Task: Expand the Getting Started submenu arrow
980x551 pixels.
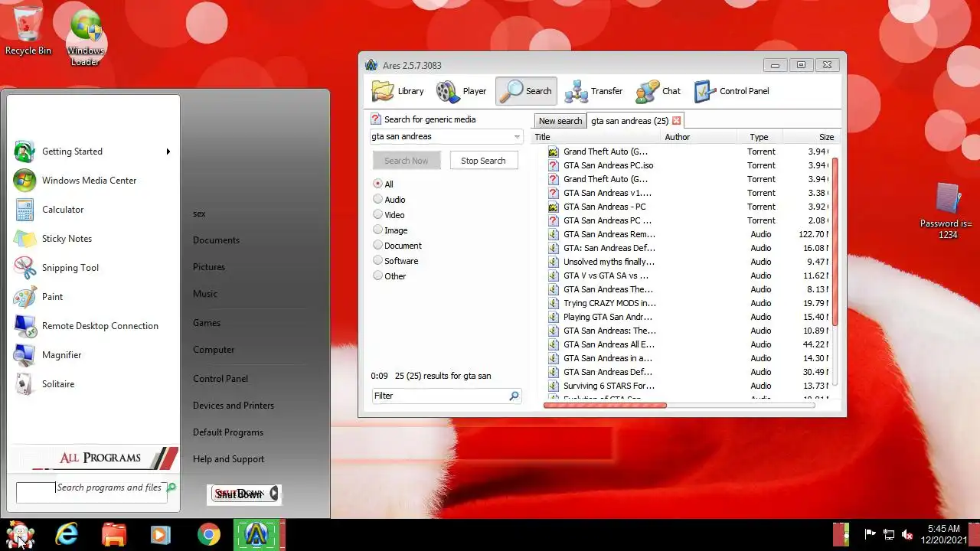Action: click(x=168, y=152)
